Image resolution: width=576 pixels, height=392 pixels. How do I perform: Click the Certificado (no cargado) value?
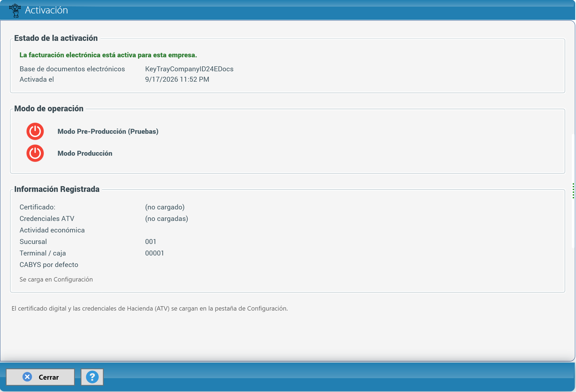165,207
